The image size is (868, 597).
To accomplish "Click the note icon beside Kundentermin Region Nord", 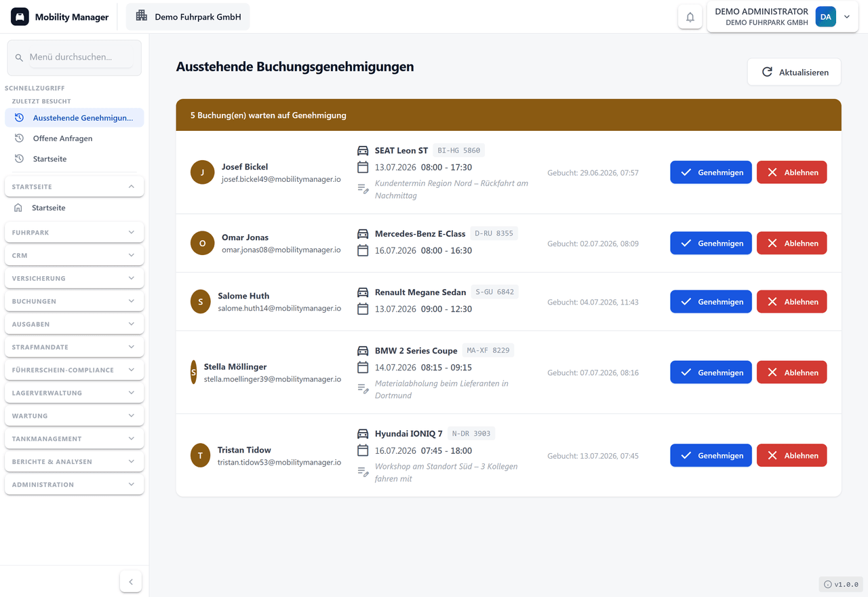I will click(363, 189).
